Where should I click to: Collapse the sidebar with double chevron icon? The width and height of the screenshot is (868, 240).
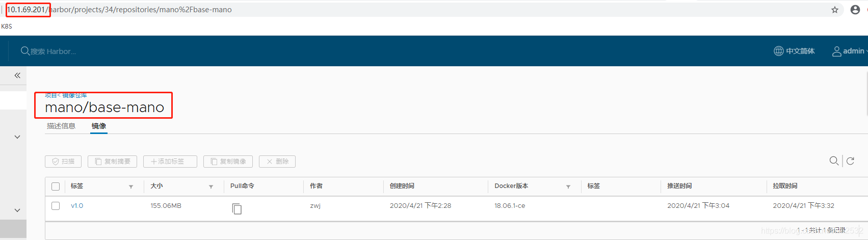click(17, 75)
